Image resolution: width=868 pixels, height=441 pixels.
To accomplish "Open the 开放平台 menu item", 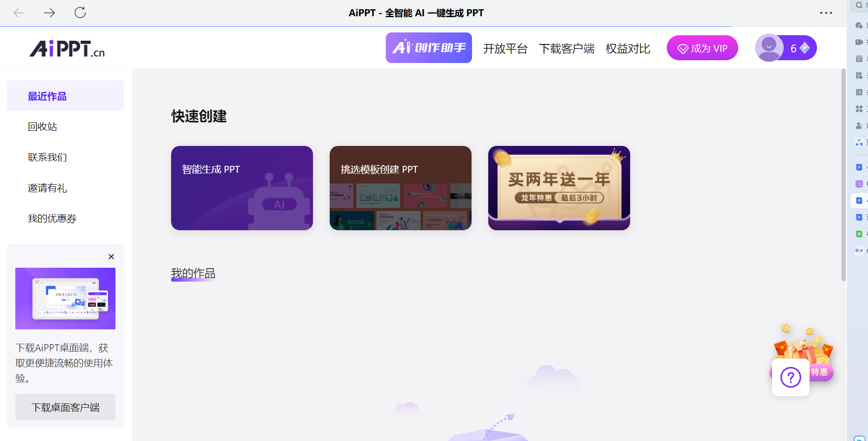I will coord(505,49).
